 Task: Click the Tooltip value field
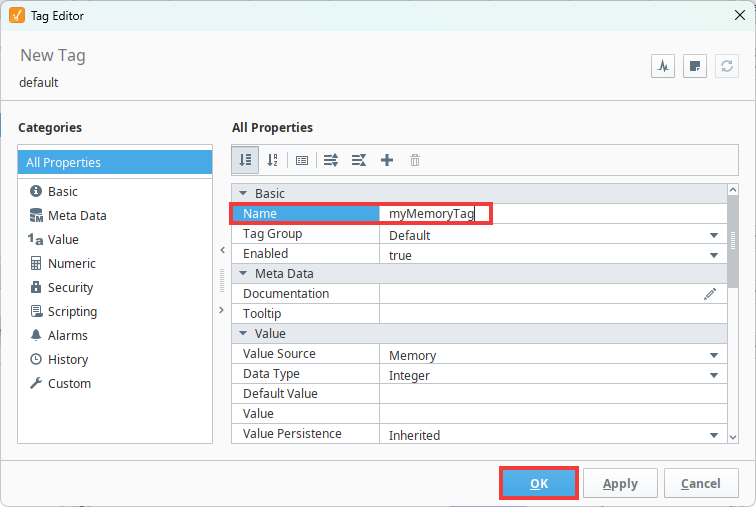(553, 314)
